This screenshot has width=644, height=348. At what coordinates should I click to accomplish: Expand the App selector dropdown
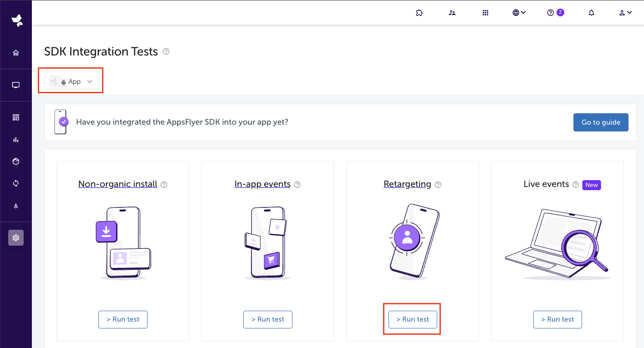[x=72, y=81]
